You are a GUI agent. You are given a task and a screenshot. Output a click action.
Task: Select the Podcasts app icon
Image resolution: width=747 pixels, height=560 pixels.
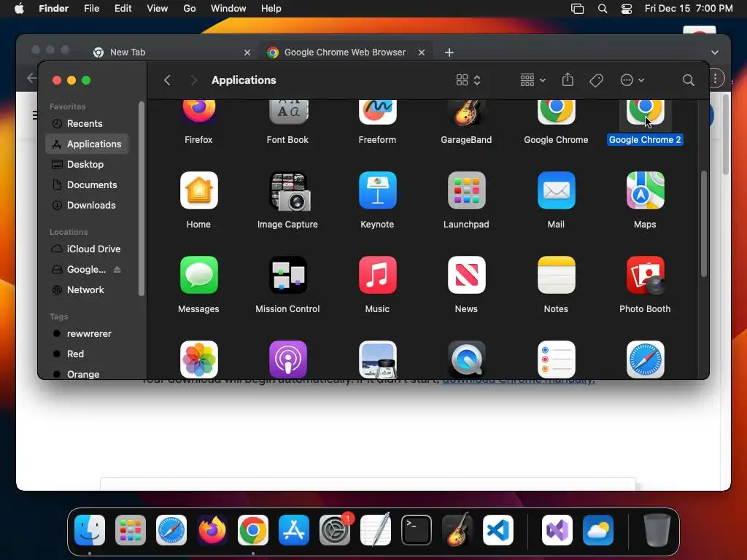click(287, 359)
